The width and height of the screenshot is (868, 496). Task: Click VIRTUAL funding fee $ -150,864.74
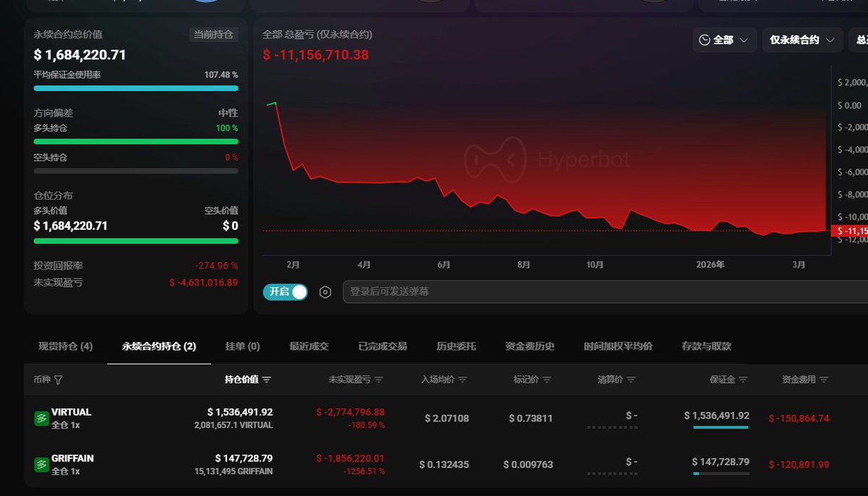click(x=799, y=419)
